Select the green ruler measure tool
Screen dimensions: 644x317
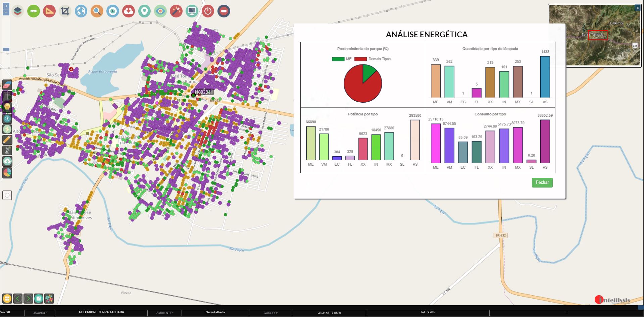(34, 11)
